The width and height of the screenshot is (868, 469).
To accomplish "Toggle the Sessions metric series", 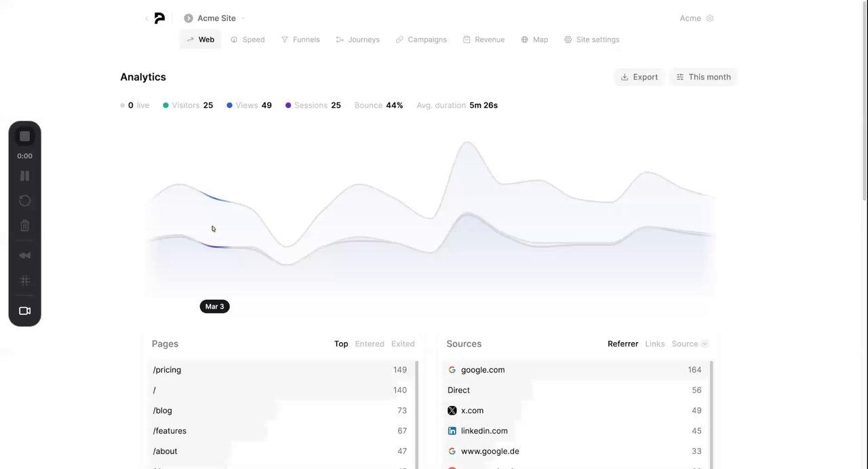I will 313,105.
